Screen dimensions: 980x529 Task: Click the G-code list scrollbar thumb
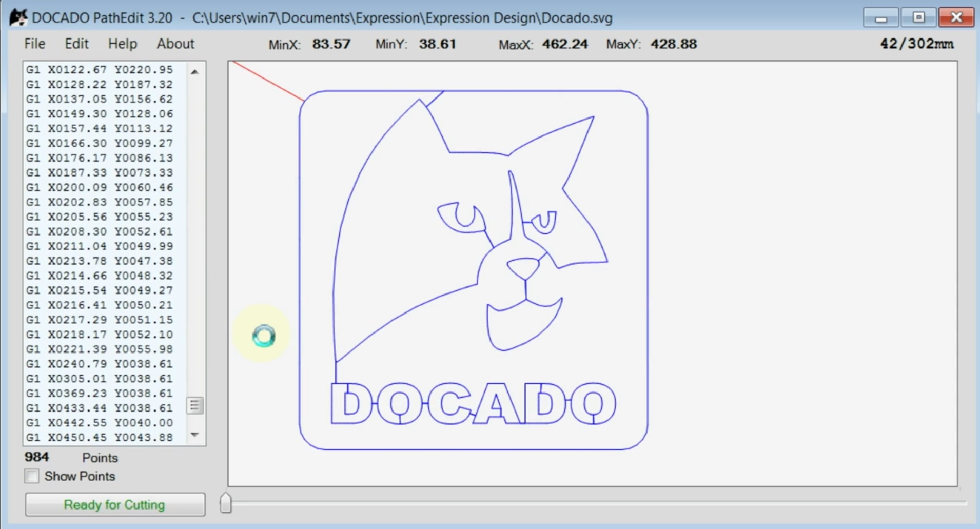click(194, 405)
